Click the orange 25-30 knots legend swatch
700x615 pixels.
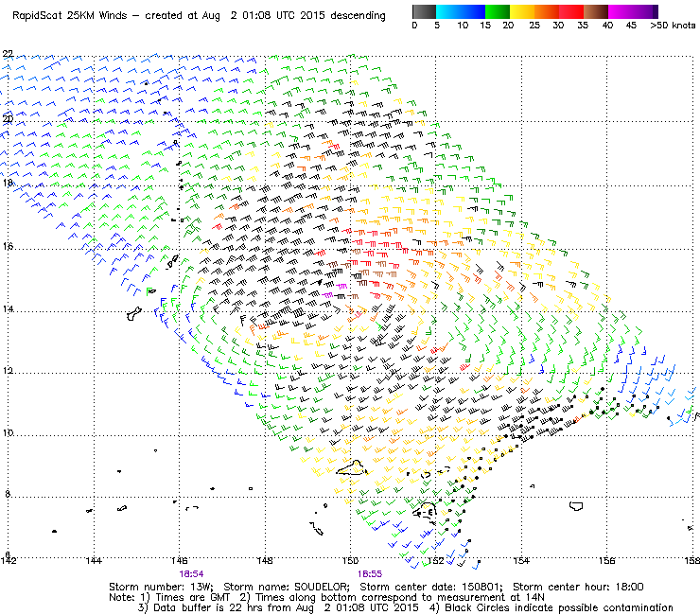pyautogui.click(x=547, y=11)
